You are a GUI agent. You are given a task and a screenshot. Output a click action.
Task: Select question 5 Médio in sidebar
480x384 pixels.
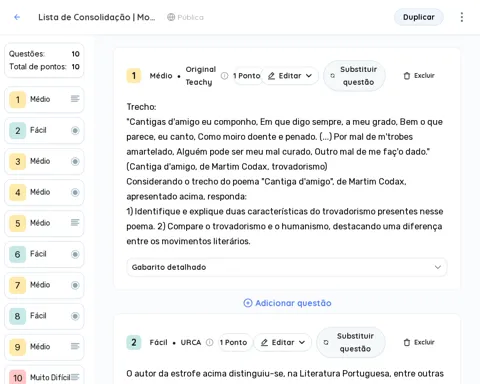click(44, 223)
